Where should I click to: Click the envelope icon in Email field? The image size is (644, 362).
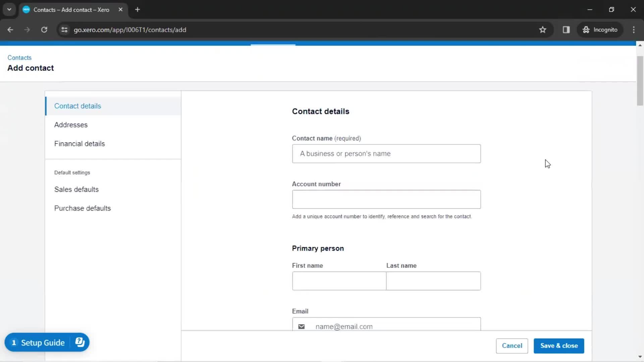coord(302,326)
